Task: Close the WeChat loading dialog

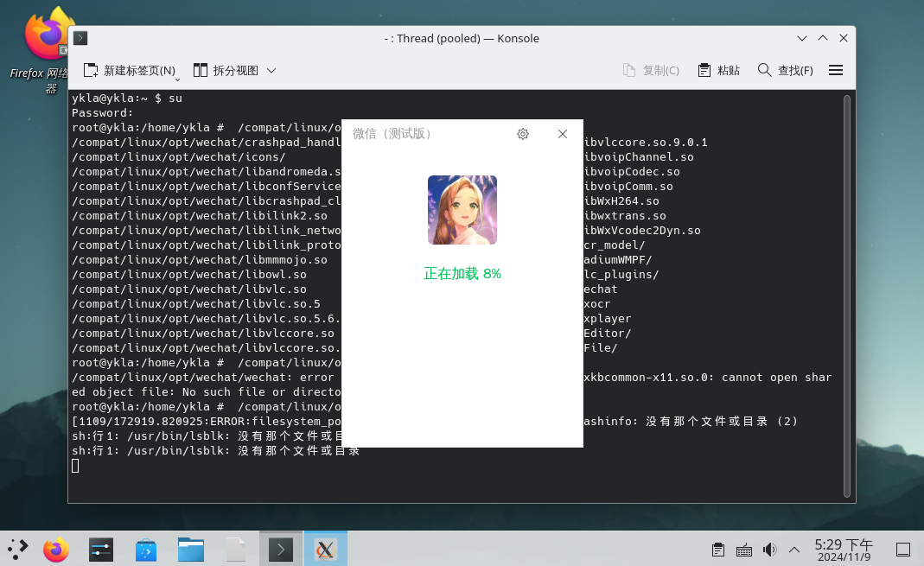Action: point(563,134)
